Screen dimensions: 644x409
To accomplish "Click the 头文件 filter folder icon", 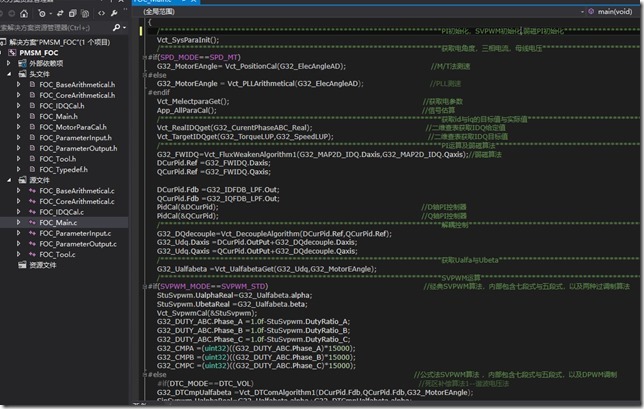I will click(x=22, y=74).
